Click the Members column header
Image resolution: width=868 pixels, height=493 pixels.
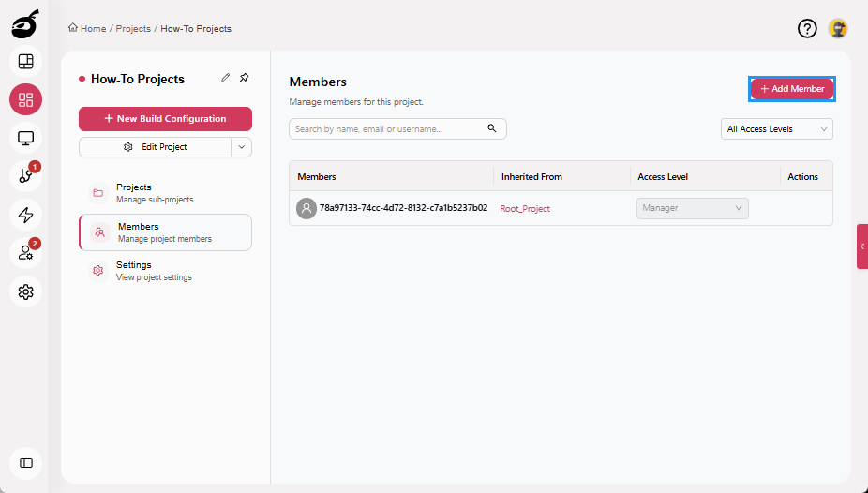[x=317, y=177]
